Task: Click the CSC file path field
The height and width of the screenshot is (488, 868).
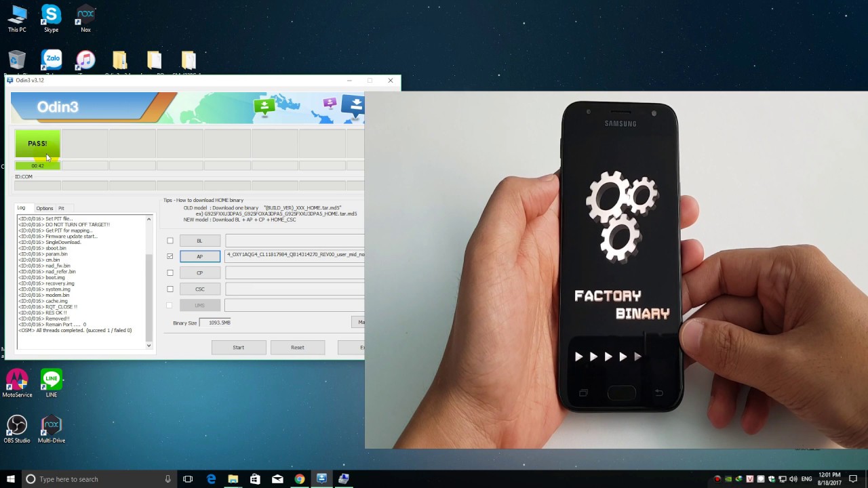Action: (295, 289)
